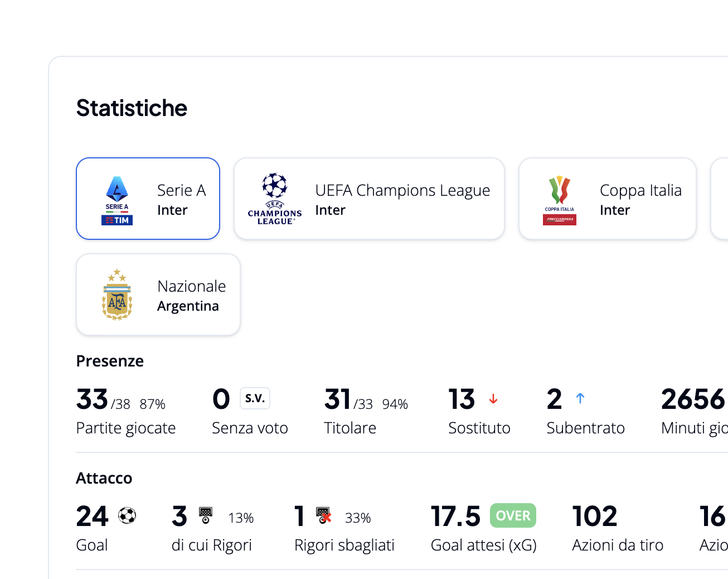The width and height of the screenshot is (728, 579).
Task: Click the soccer ball Goal icon
Action: click(x=127, y=515)
